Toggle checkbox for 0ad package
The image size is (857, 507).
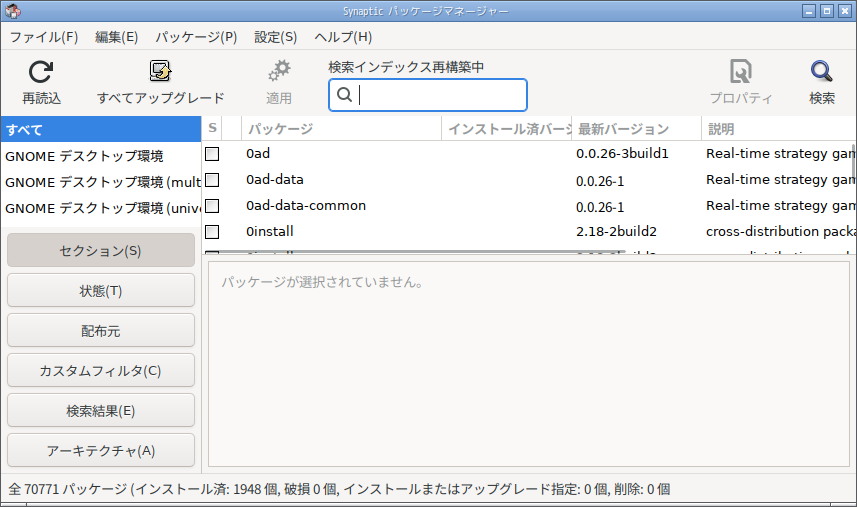point(212,154)
